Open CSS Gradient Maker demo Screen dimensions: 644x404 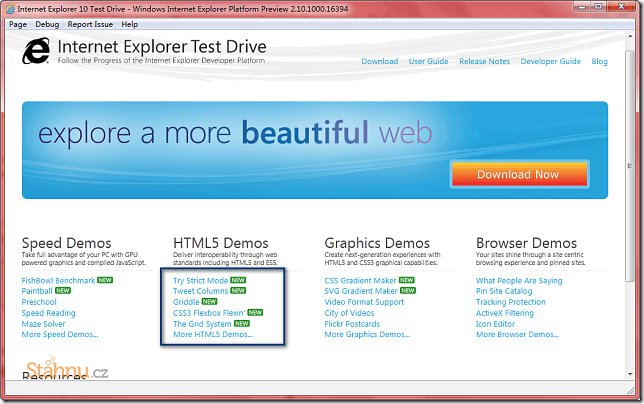[360, 280]
